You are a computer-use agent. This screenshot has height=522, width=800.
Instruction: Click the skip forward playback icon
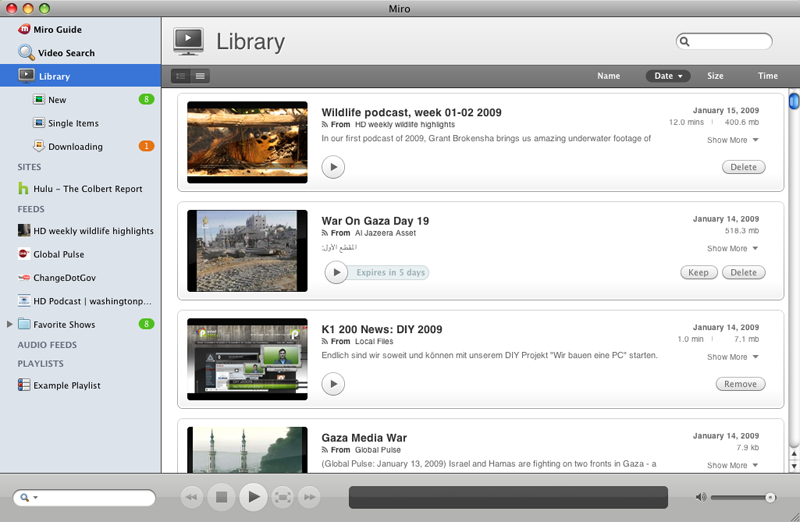(x=310, y=496)
